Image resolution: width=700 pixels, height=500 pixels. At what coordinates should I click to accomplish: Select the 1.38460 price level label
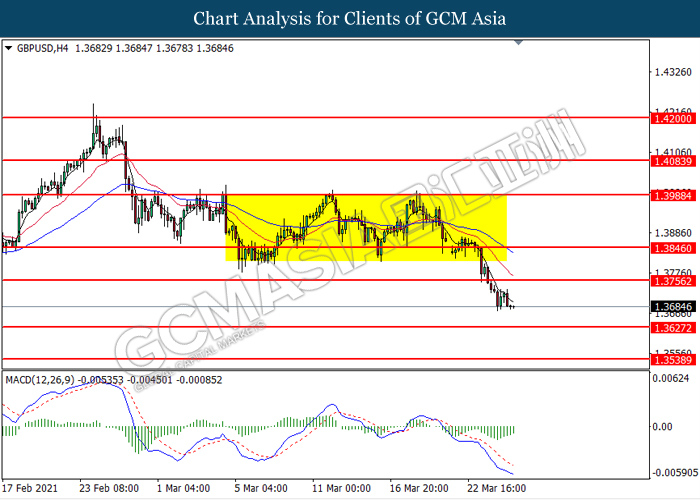pos(673,248)
